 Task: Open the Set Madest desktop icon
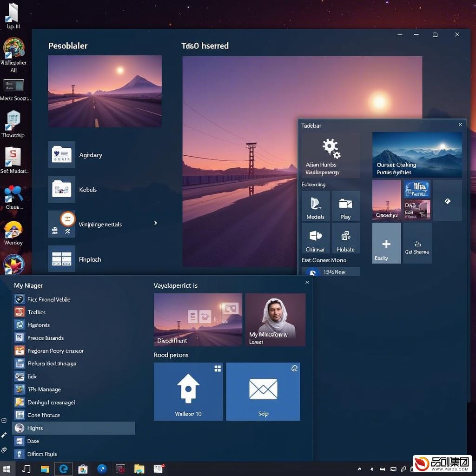(x=13, y=160)
